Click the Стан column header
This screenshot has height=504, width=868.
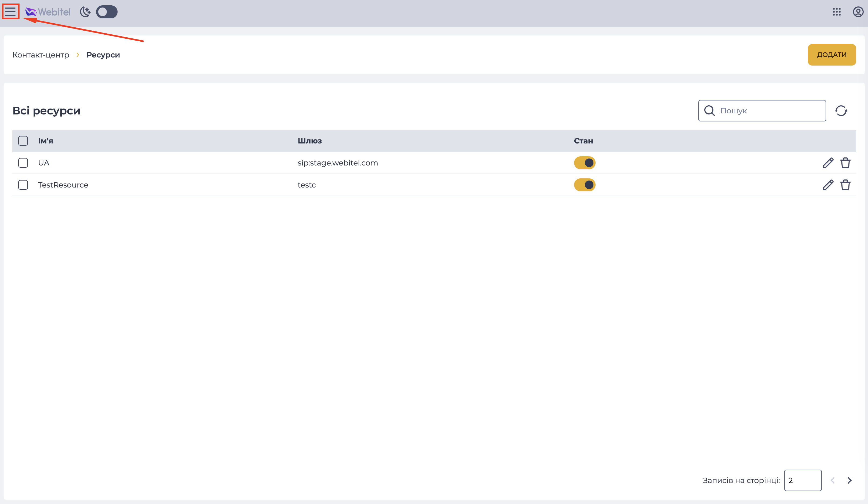tap(583, 141)
